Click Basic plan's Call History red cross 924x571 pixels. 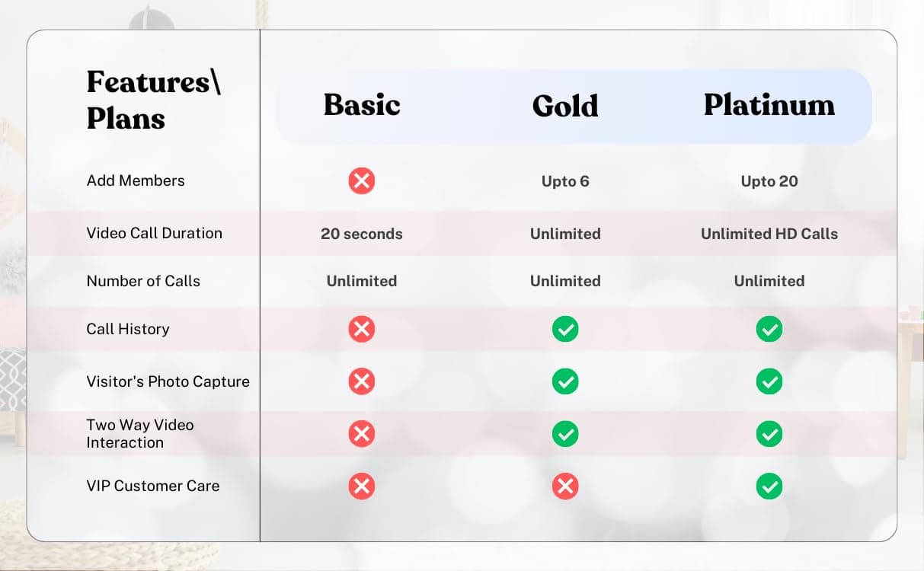[x=362, y=329]
